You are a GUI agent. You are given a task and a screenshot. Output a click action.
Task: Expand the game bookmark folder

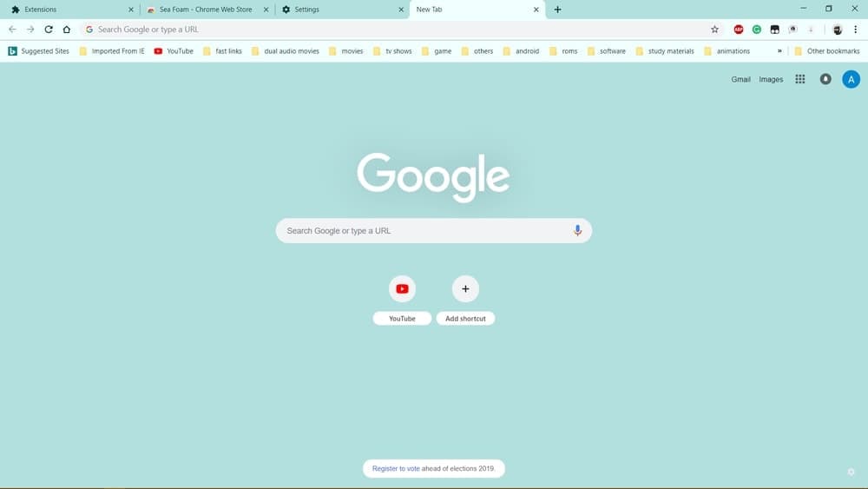(x=437, y=51)
